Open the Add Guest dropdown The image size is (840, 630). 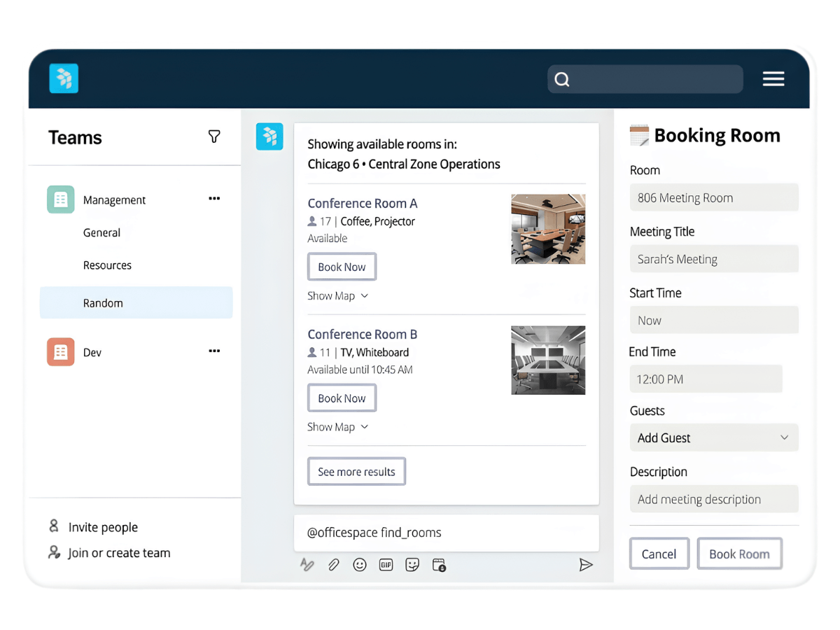coord(714,437)
